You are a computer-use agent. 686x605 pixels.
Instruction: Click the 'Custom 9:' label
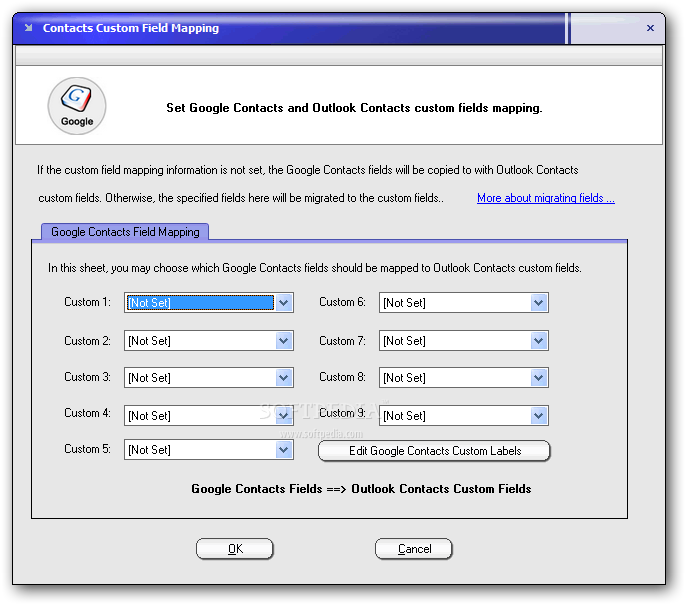342,413
